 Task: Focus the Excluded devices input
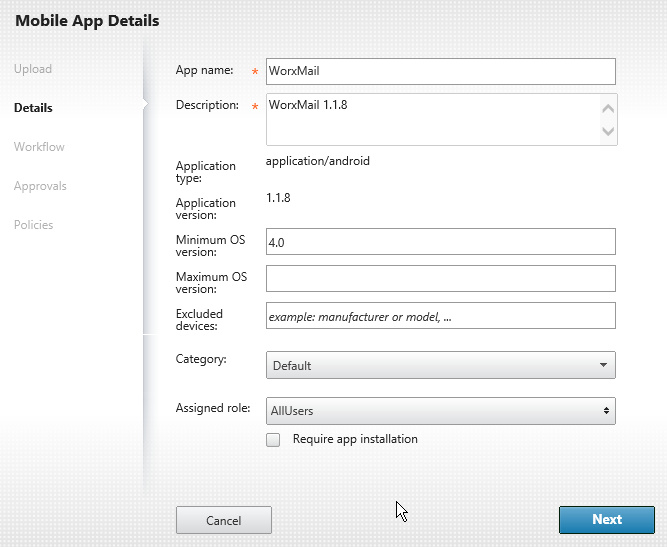[x=440, y=316]
